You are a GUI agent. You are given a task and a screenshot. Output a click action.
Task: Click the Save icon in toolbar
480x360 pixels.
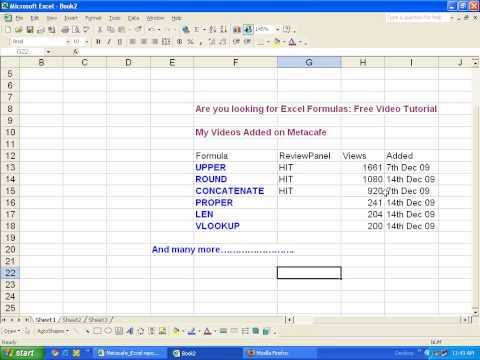click(30, 30)
